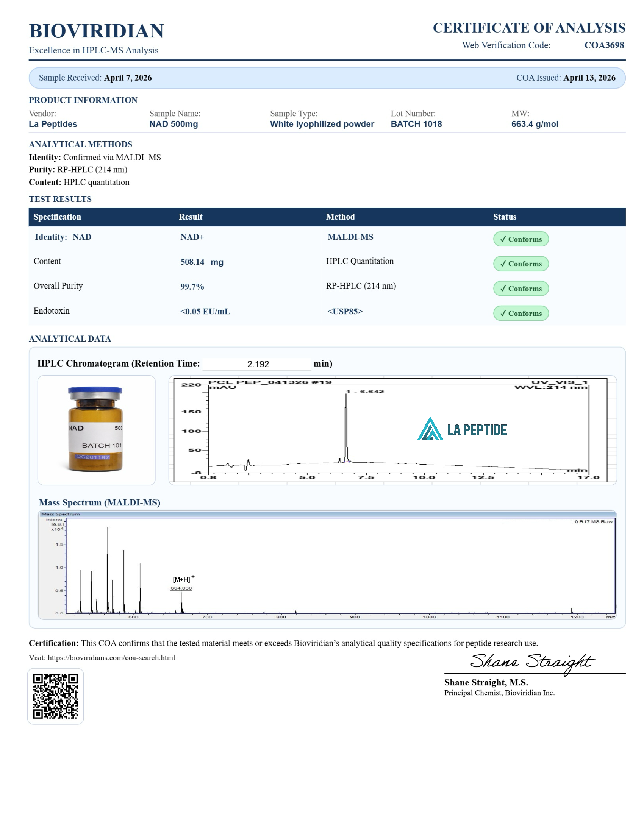Viewport: 644px width, 833px height.
Task: Click the Method column header
Action: 340,217
